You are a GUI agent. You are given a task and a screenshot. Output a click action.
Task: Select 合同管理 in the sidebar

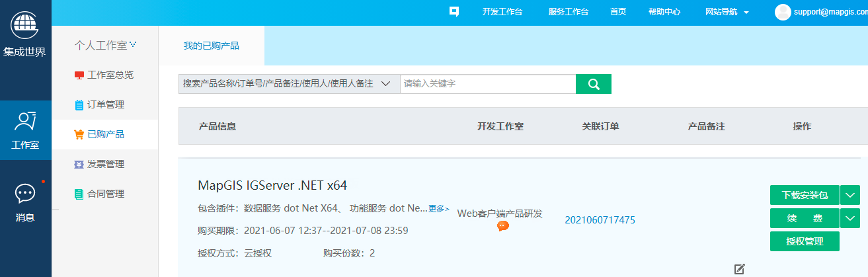(x=105, y=194)
